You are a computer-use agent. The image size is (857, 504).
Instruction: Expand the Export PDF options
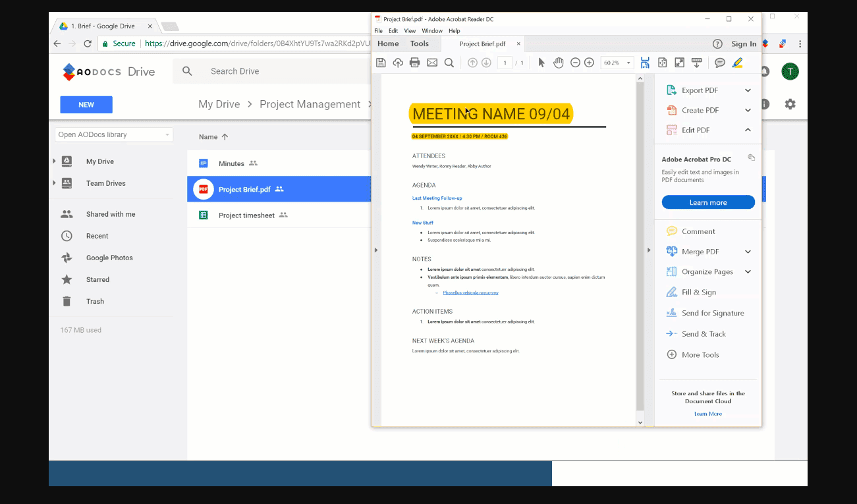pyautogui.click(x=747, y=90)
